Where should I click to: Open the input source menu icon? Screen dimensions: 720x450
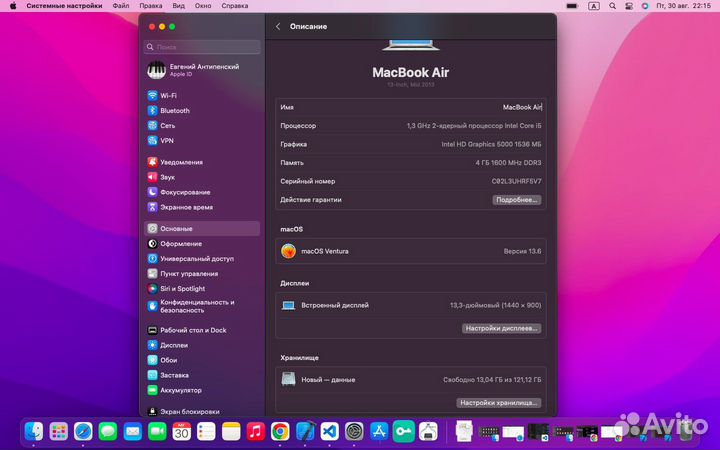pyautogui.click(x=594, y=6)
